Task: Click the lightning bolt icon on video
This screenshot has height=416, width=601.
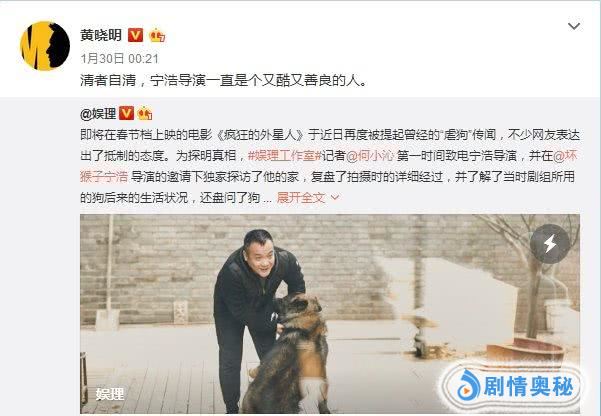Action: point(550,243)
